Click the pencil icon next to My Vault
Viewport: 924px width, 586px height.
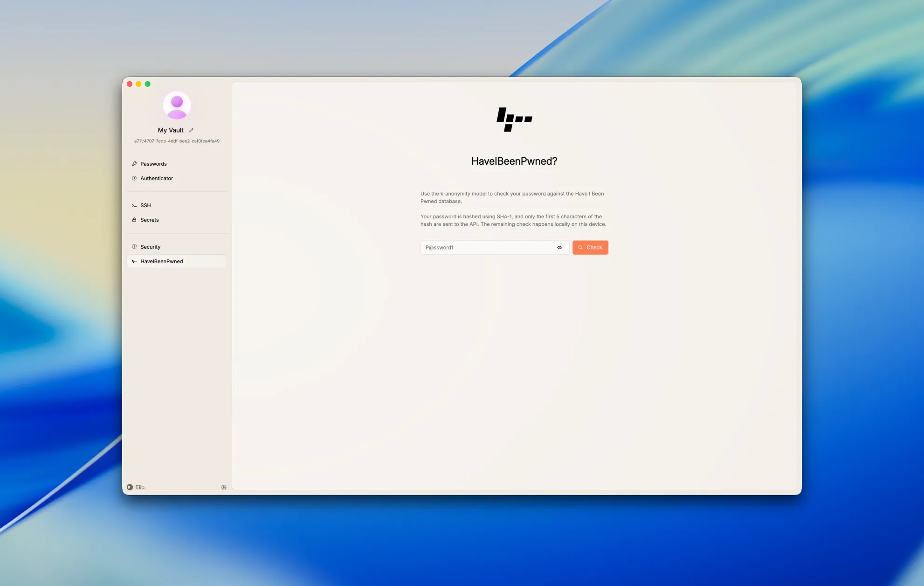[191, 130]
